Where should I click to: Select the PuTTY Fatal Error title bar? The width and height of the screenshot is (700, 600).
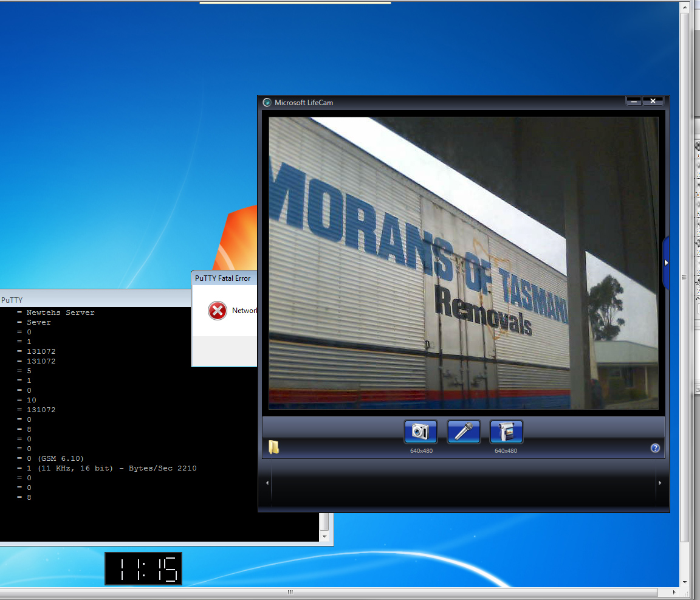click(224, 278)
